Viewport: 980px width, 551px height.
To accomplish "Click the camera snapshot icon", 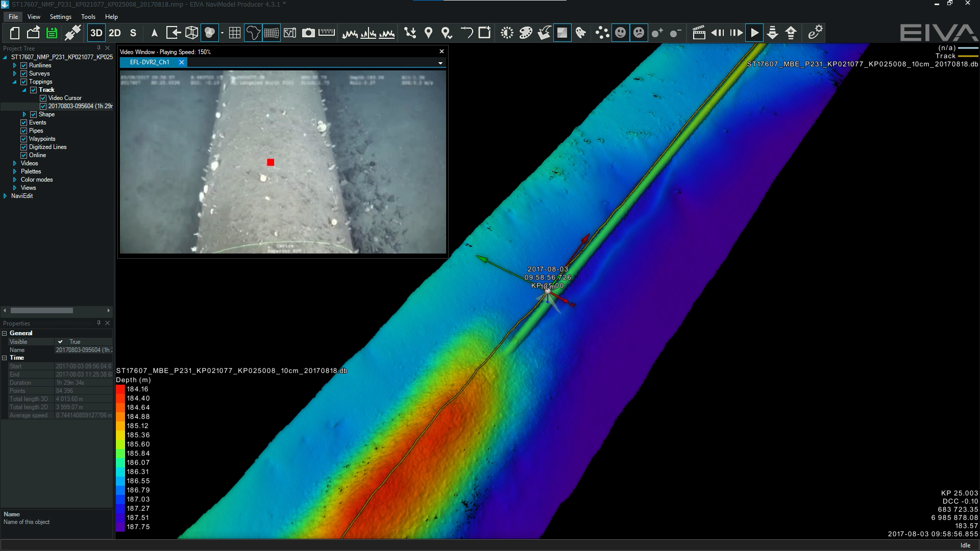I will (x=308, y=33).
